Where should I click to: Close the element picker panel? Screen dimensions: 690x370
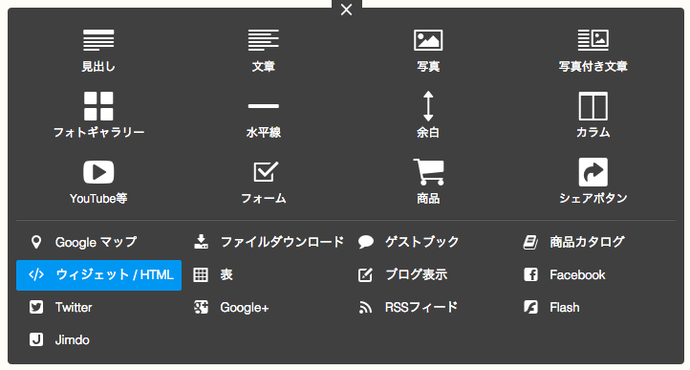[x=346, y=9]
